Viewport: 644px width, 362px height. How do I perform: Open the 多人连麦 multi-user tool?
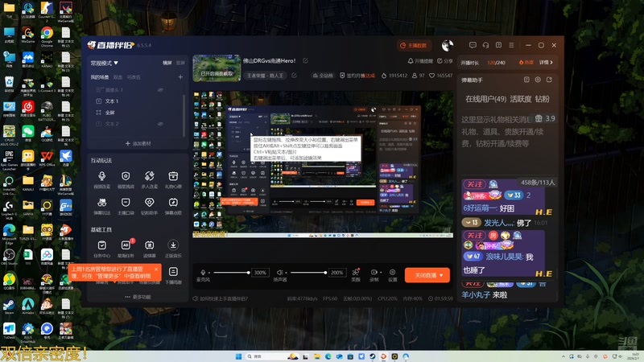click(150, 179)
